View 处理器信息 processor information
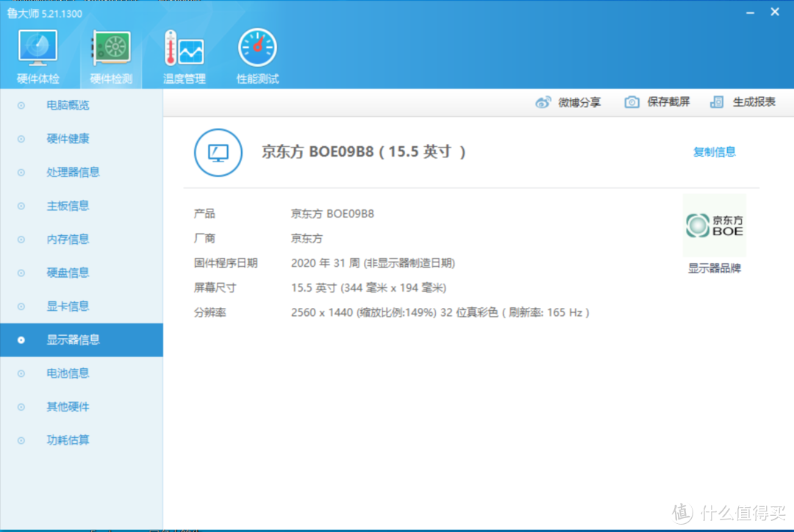This screenshot has width=794, height=532. [x=73, y=172]
